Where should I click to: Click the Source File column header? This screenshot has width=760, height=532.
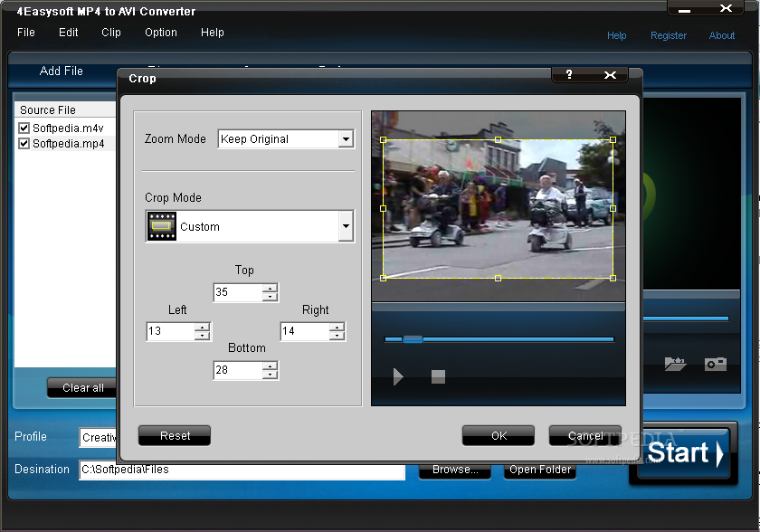pos(65,110)
